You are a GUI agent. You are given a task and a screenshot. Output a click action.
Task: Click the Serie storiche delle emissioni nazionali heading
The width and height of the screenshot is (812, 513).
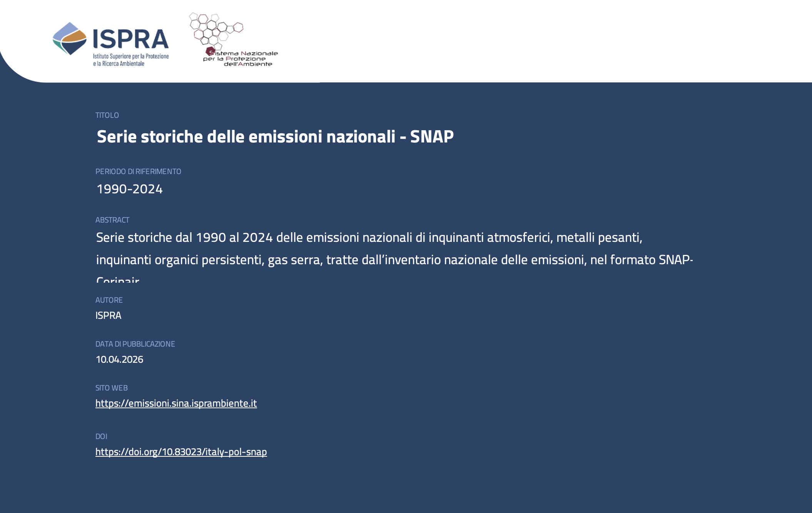coord(275,137)
